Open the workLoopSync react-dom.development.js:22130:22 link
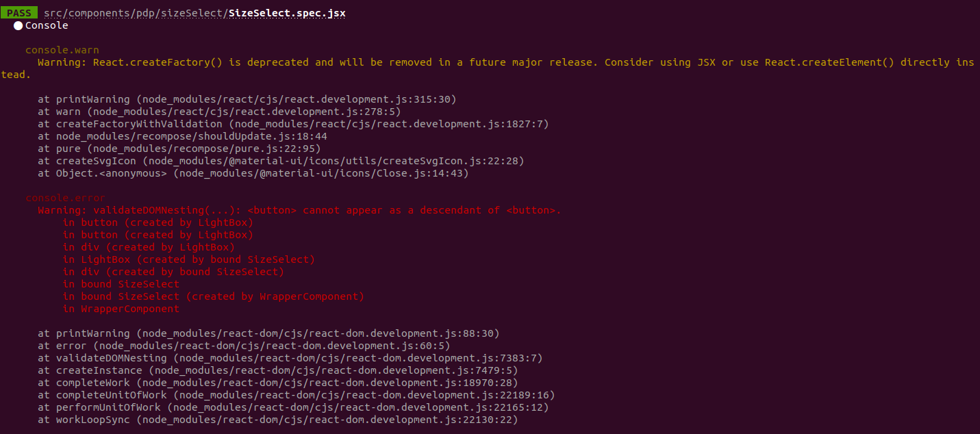The image size is (980, 434). 327,420
